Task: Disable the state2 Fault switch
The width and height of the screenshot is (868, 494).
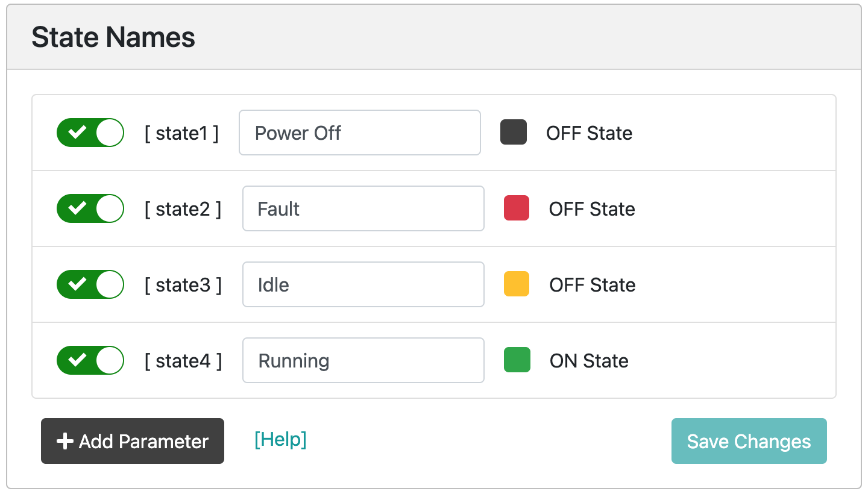Action: coord(90,208)
